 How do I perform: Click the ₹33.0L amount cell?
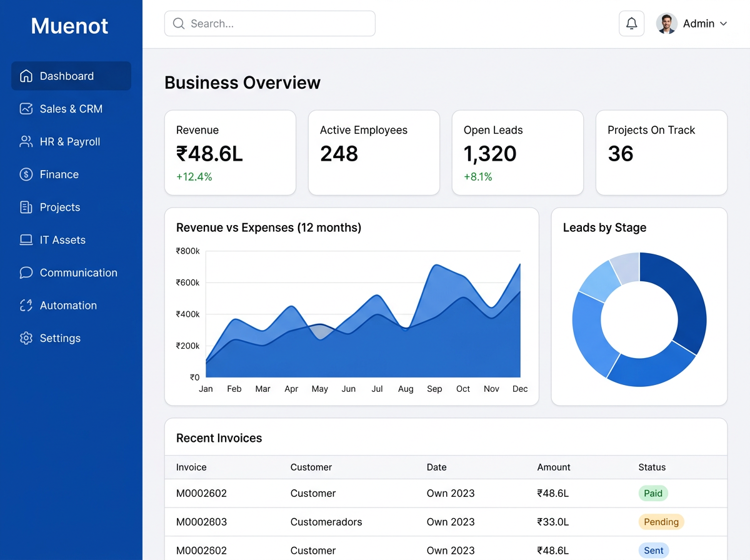(553, 522)
